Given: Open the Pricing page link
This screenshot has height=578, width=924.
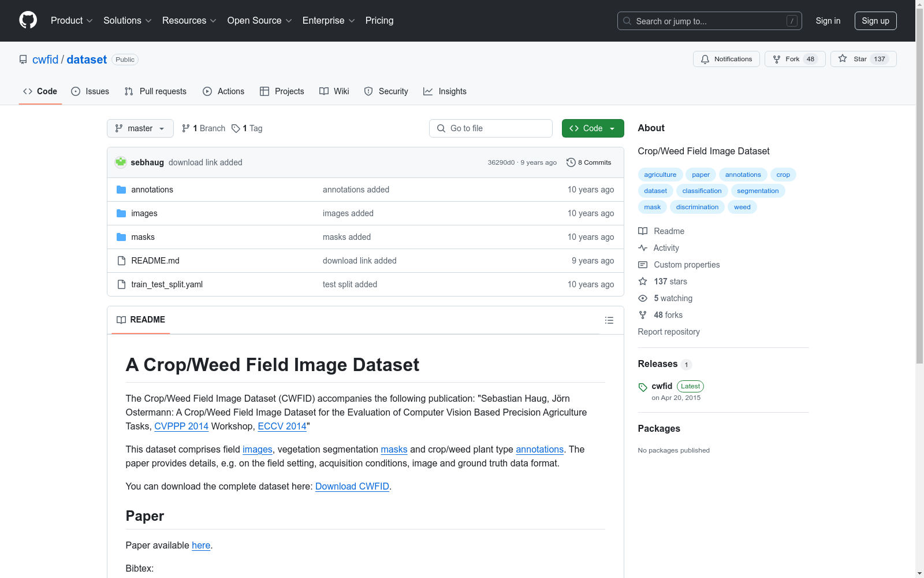Looking at the screenshot, I should [x=379, y=20].
